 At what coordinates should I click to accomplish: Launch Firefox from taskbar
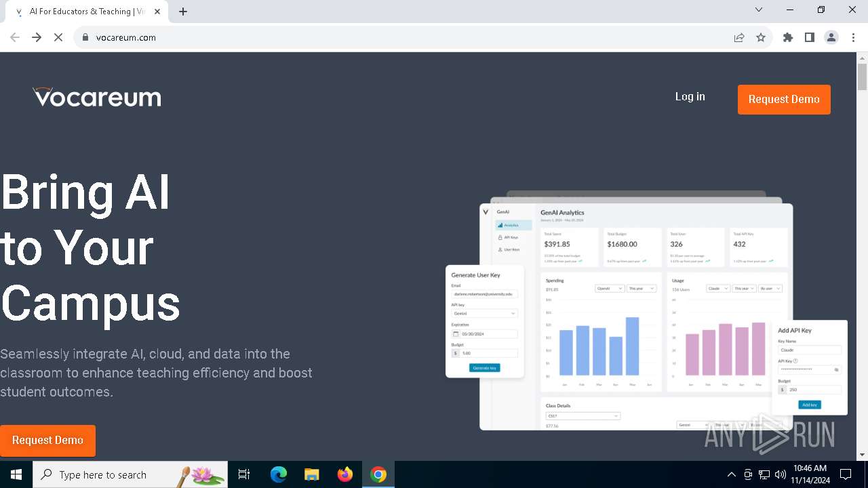tap(345, 474)
